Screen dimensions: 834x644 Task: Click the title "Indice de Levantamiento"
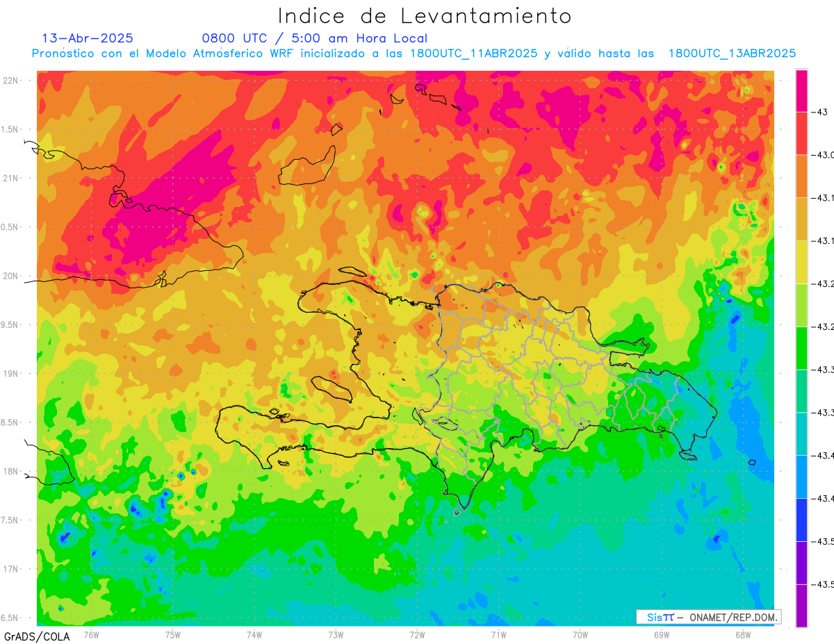(425, 15)
